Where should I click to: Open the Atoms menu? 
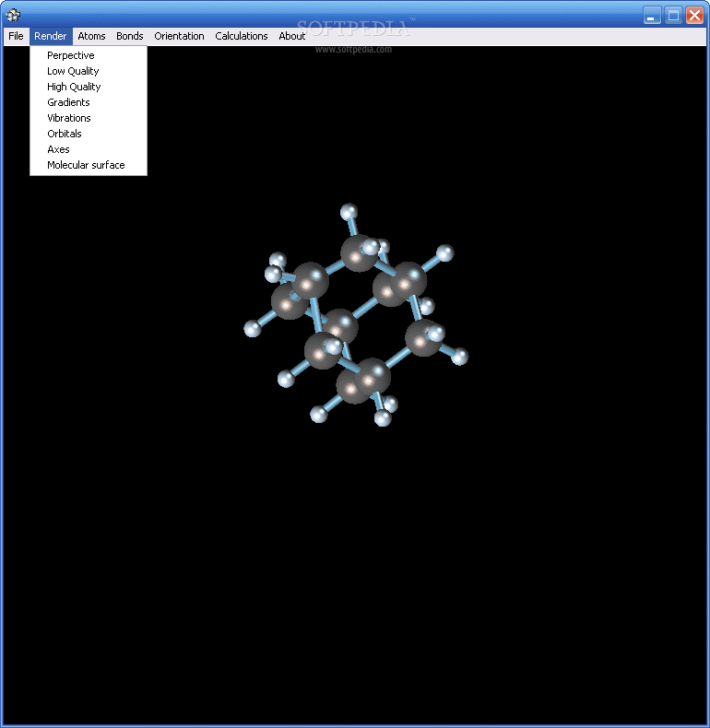tap(91, 36)
